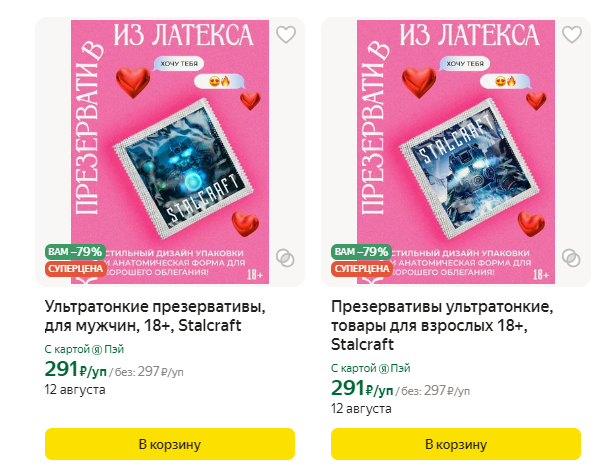The height and width of the screenshot is (475, 604).
Task: Click '12 августа' delivery date on second product
Action: pyautogui.click(x=361, y=408)
